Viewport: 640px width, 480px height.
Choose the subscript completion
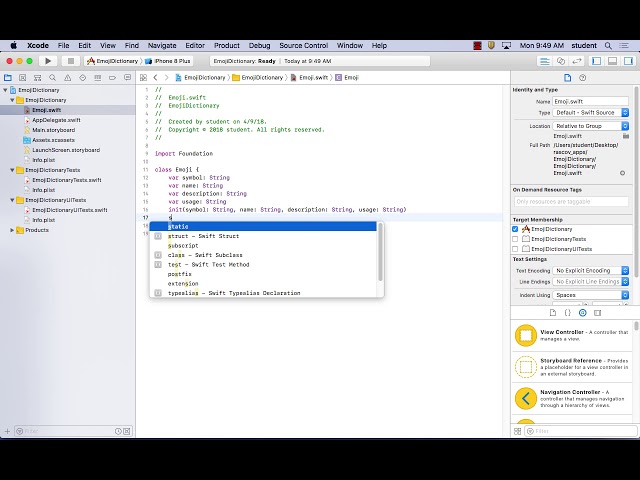(x=263, y=245)
